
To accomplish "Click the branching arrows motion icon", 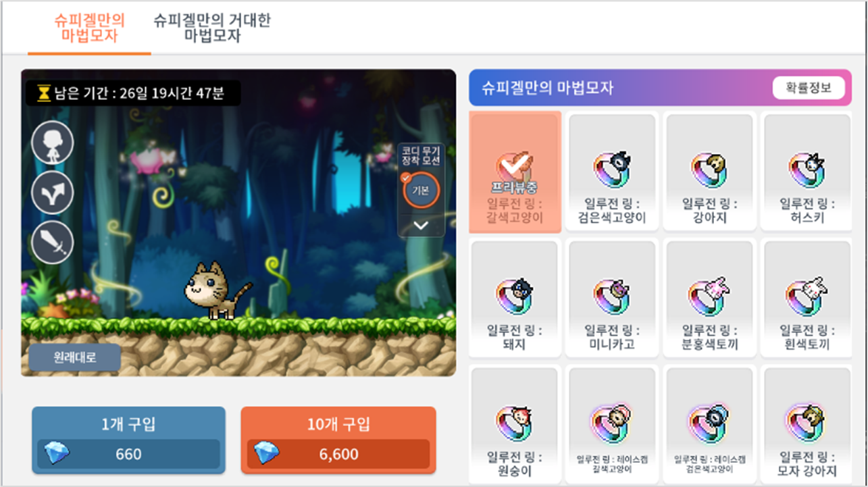I will pos(53,193).
